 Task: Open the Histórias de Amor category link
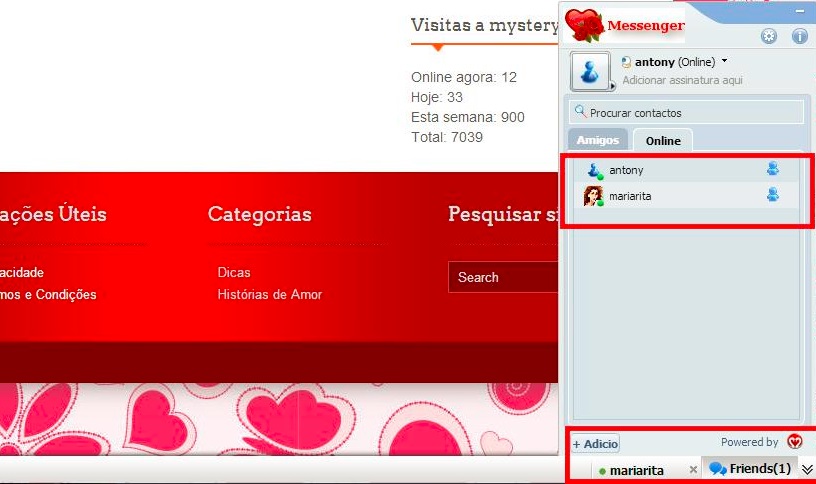click(269, 294)
